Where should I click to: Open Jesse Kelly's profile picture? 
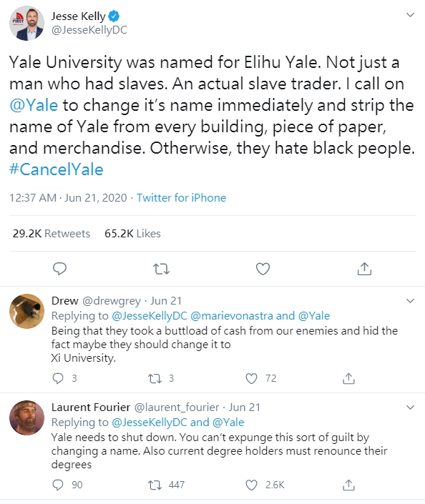point(26,23)
